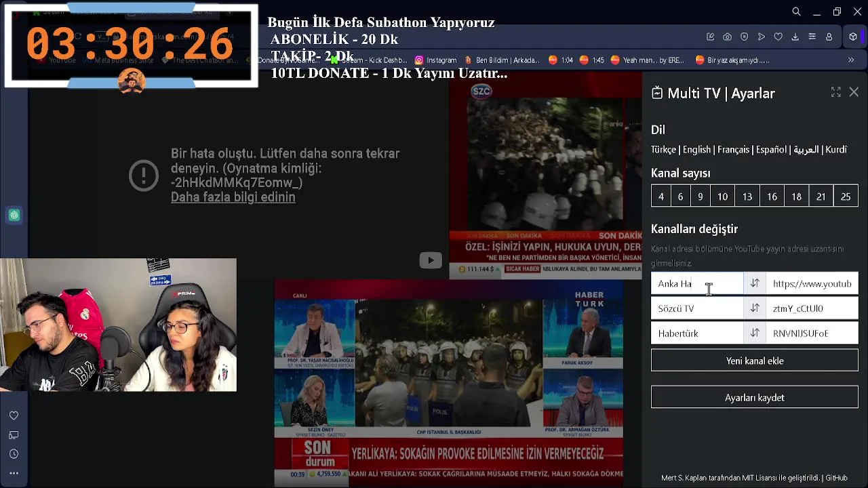Open the browser search magnifier icon

point(796,12)
